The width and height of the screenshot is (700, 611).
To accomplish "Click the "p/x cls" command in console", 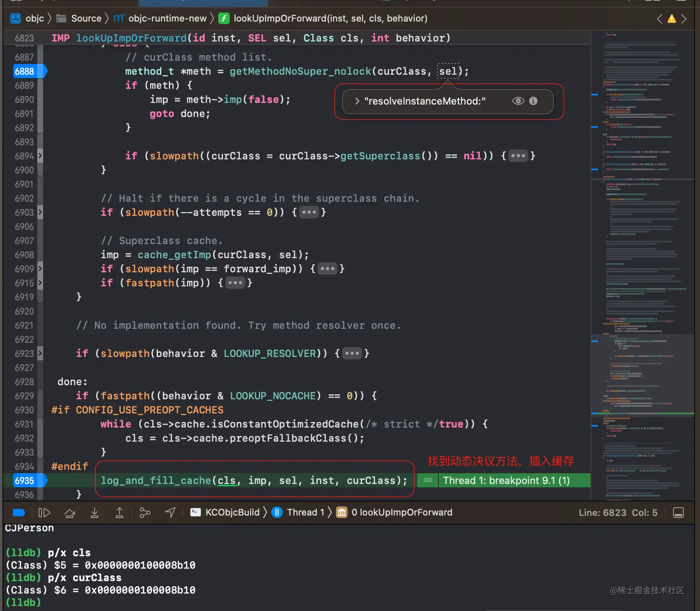I will (69, 553).
